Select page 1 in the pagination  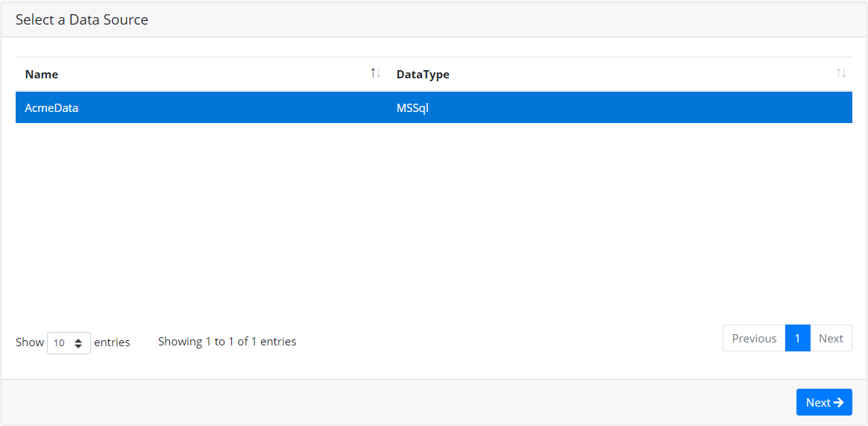(x=798, y=338)
